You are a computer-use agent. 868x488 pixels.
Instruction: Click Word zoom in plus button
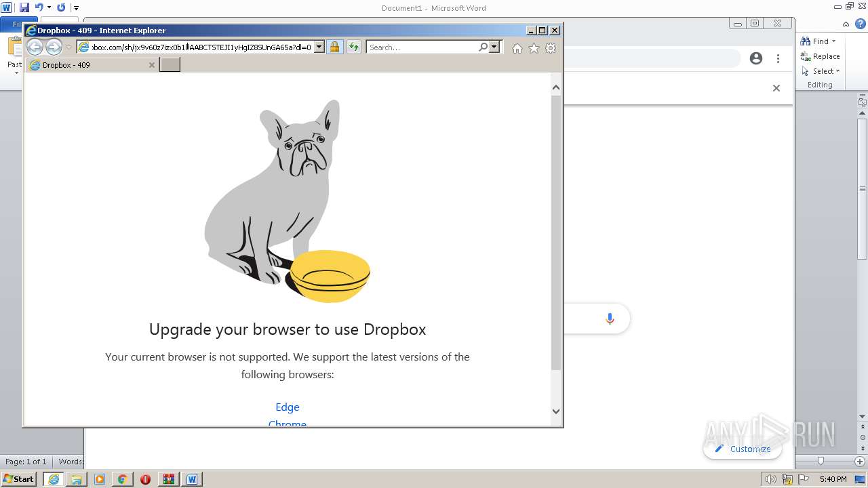[x=859, y=461]
